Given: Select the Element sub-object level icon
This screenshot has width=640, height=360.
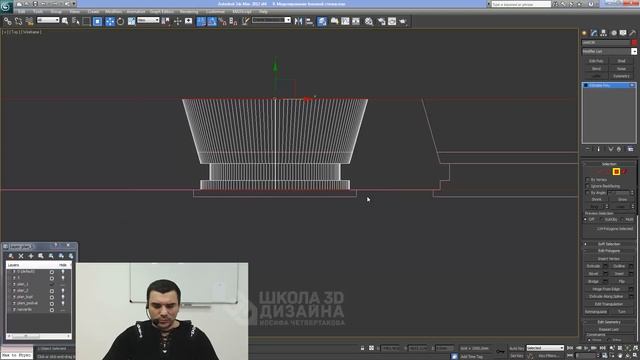Looking at the screenshot, I should 624,172.
